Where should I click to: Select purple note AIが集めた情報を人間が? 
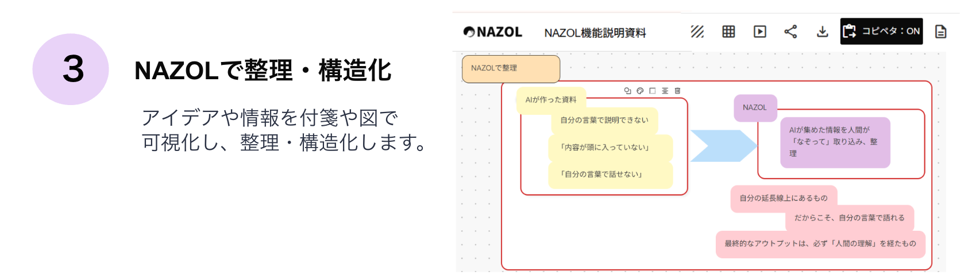[x=835, y=142]
